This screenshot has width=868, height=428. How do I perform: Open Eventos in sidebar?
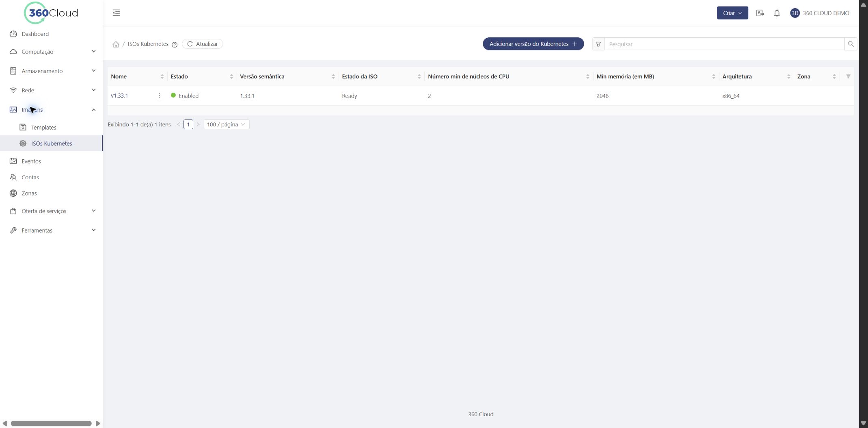coord(52,161)
